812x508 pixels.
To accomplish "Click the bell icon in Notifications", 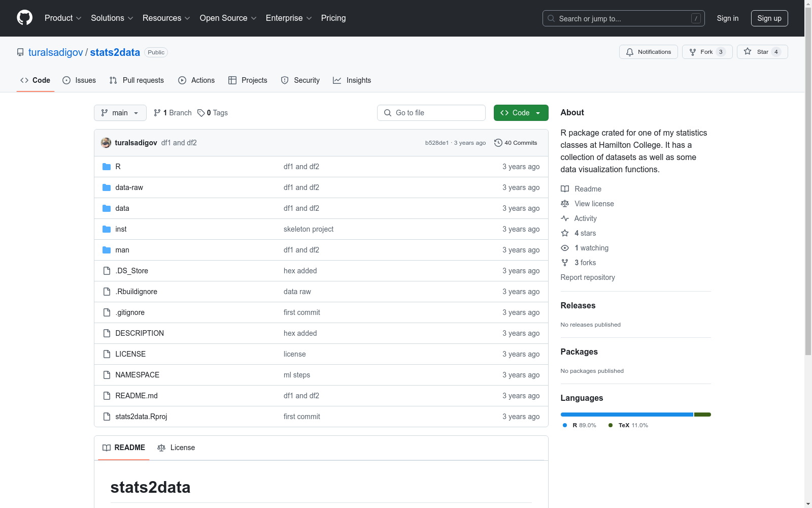I will 630,52.
